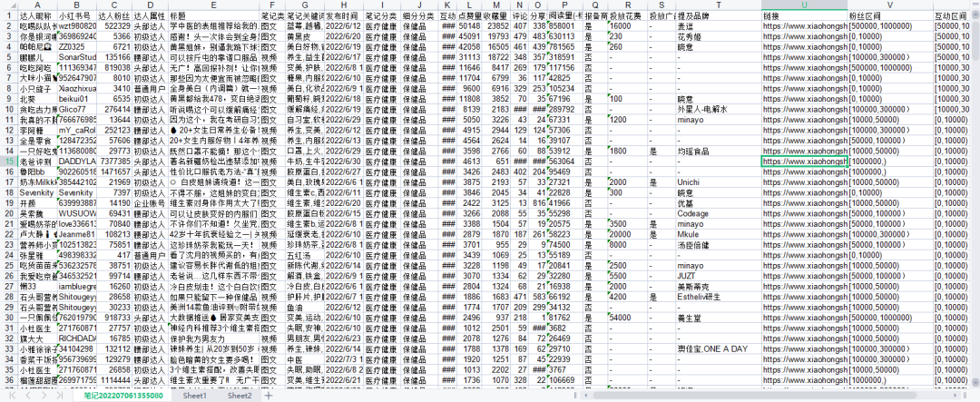The image size is (980, 402).
Task: Click like count cell 50148
Action: tap(469, 25)
